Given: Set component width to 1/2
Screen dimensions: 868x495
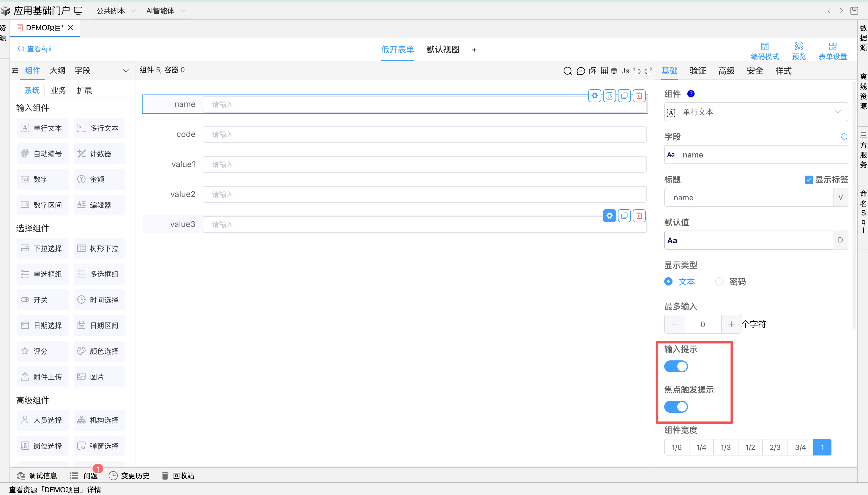Looking at the screenshot, I should pyautogui.click(x=750, y=447).
